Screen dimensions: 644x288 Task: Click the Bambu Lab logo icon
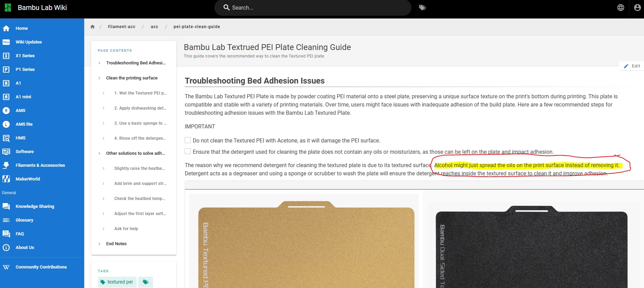click(x=8, y=8)
